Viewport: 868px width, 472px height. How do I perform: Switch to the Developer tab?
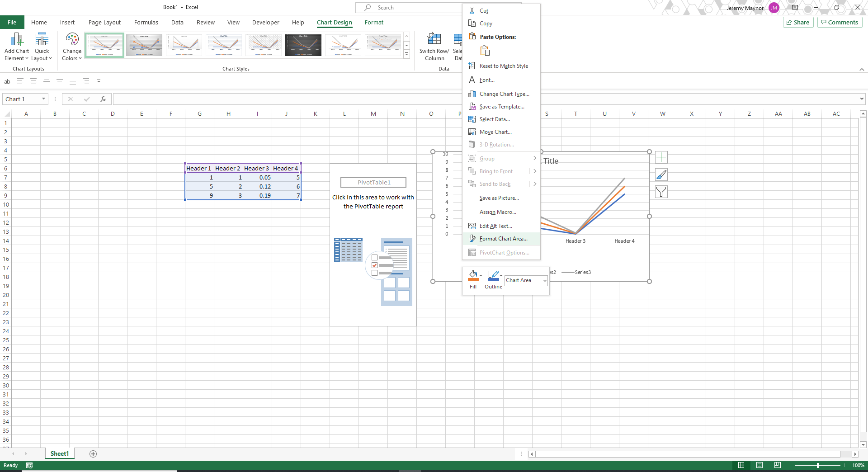pyautogui.click(x=266, y=23)
